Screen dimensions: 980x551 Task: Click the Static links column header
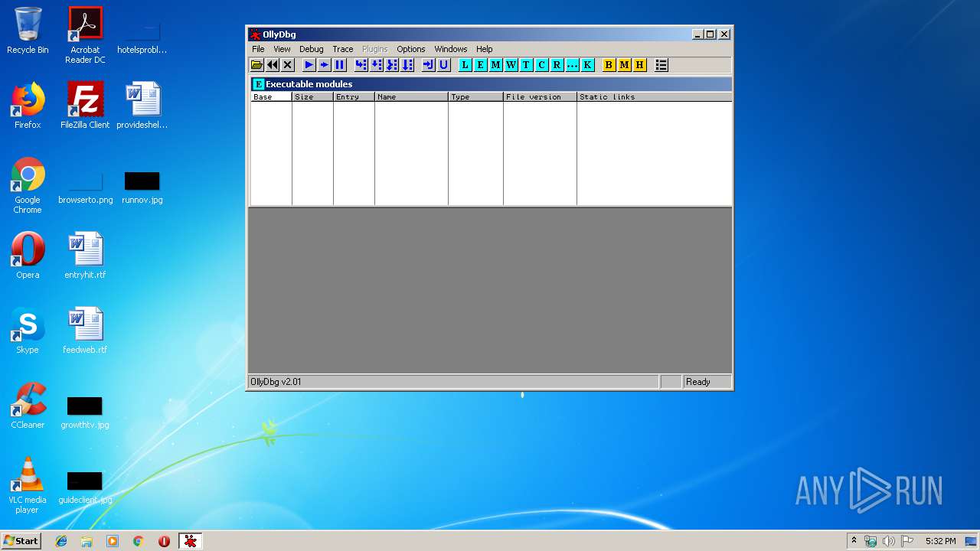tap(654, 97)
